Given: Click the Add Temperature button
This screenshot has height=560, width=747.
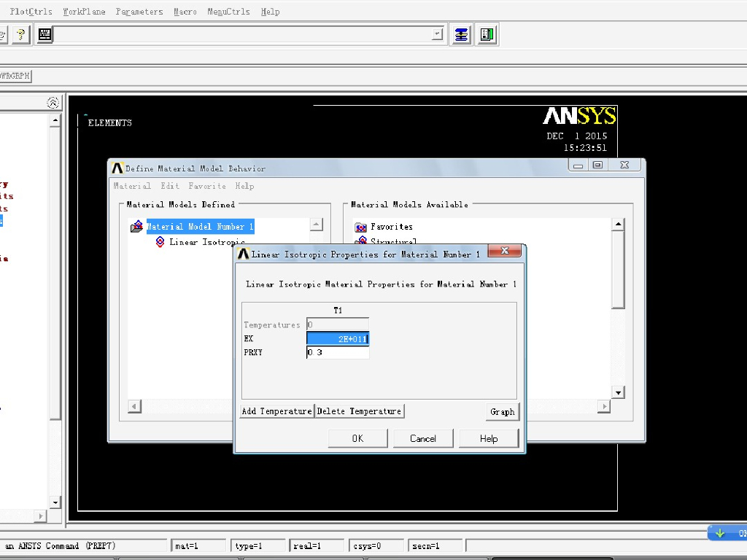Looking at the screenshot, I should (x=276, y=411).
